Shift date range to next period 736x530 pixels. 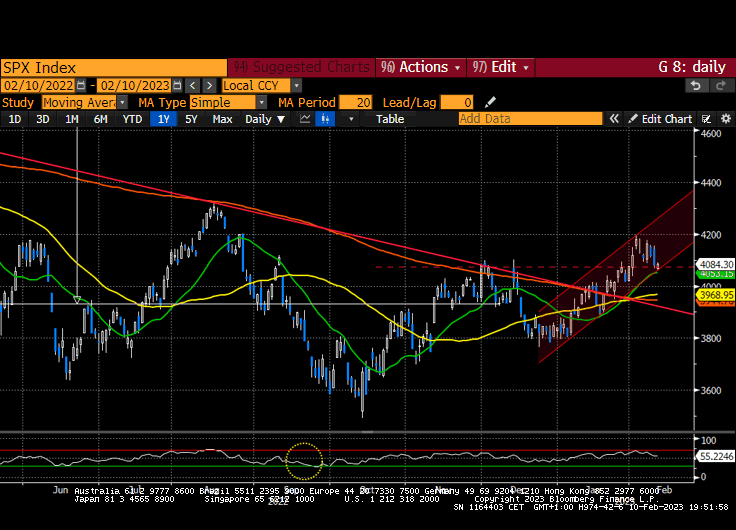209,85
